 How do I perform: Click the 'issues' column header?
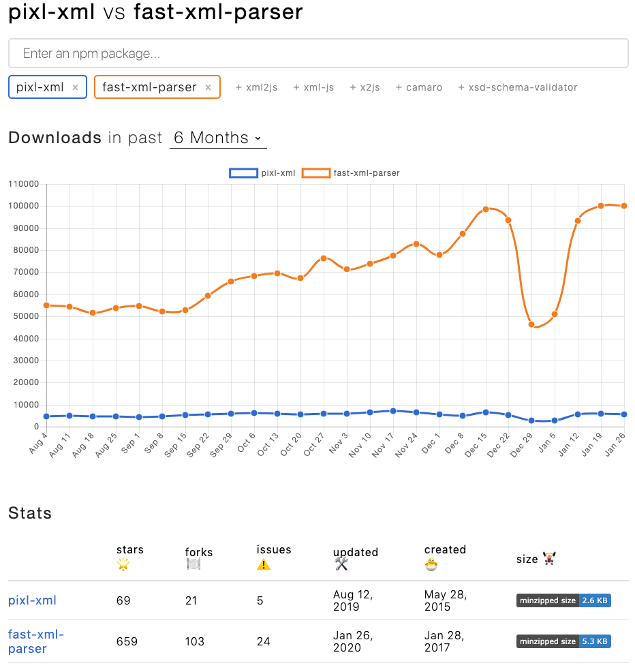(x=274, y=550)
